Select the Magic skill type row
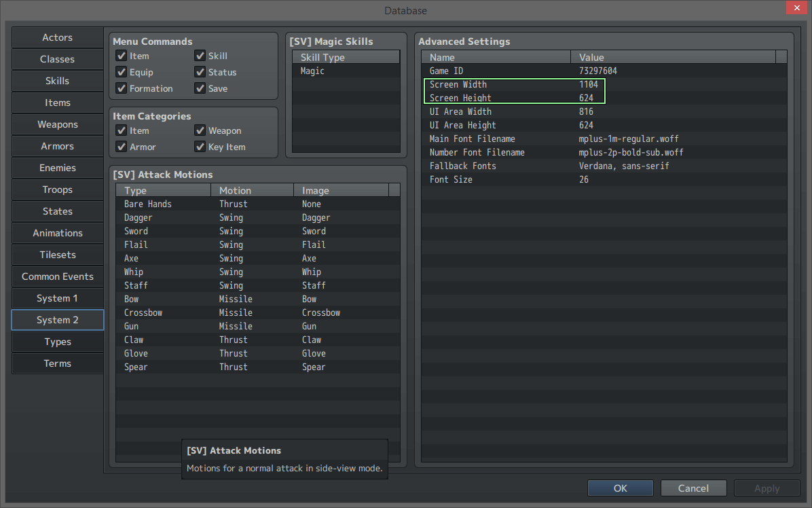812x508 pixels. [x=346, y=71]
